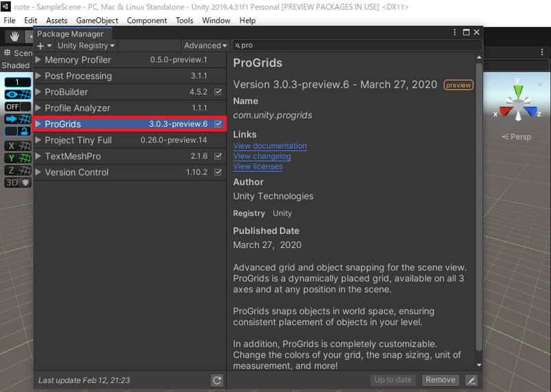The image size is (551, 392).
Task: Select the X axis grid button
Action: pyautogui.click(x=18, y=146)
